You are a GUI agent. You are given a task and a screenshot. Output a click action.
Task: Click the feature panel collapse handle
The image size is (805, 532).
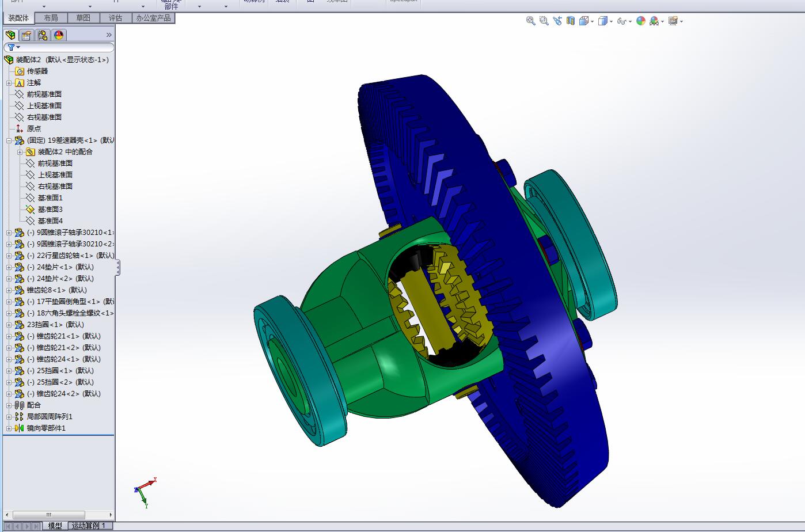117,267
